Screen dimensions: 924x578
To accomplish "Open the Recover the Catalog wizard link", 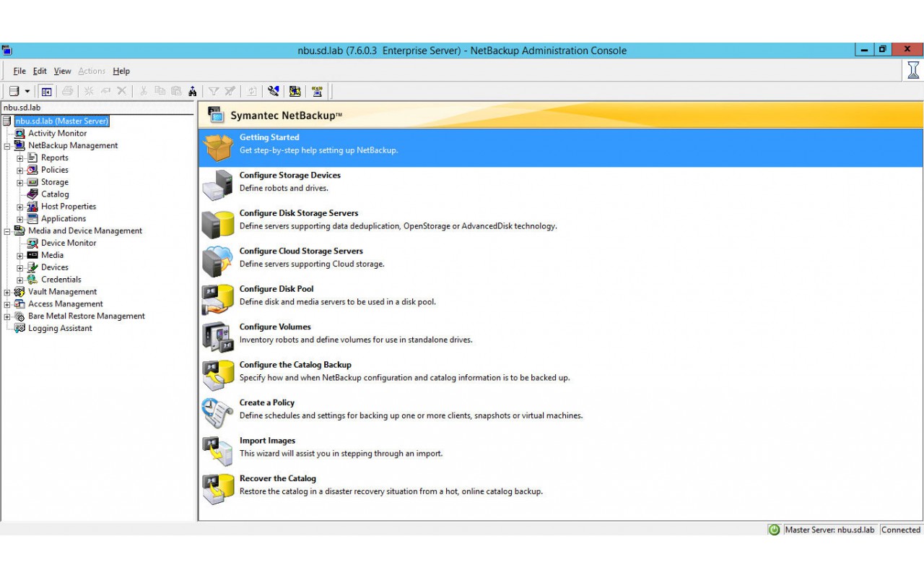I will pos(278,479).
